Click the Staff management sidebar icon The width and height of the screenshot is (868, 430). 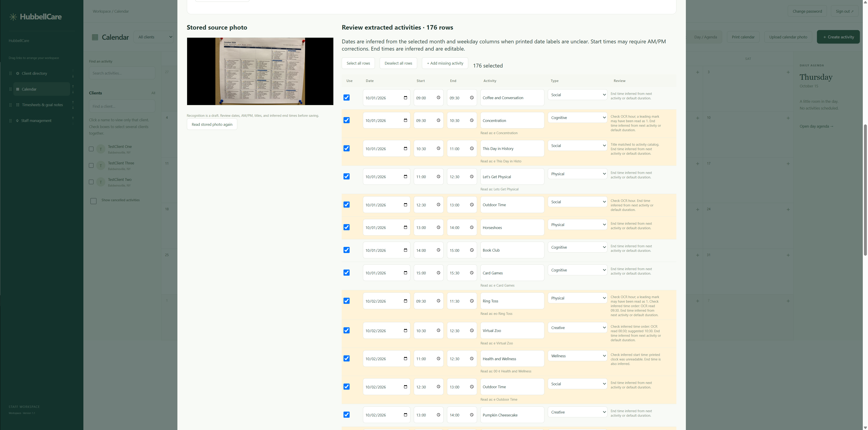17,121
